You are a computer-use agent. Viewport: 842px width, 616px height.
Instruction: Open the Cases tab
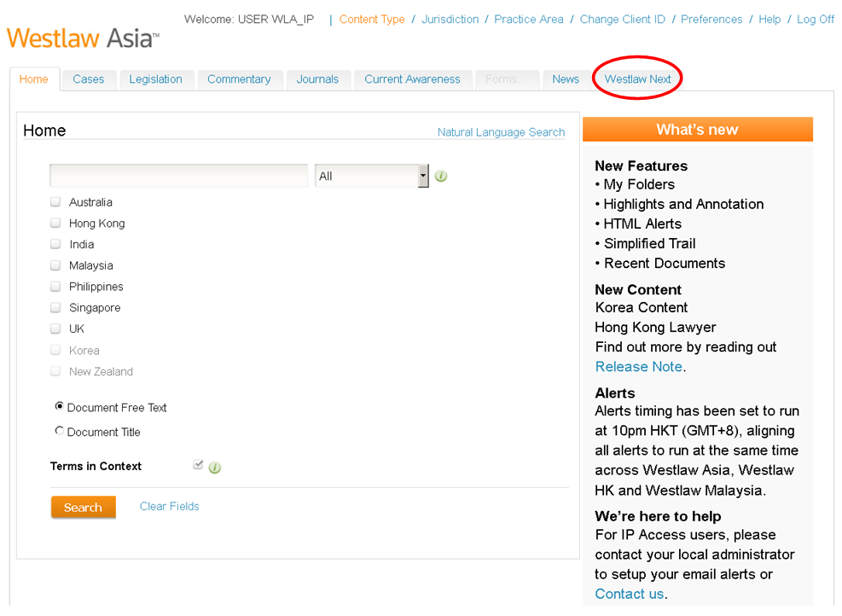click(x=89, y=79)
